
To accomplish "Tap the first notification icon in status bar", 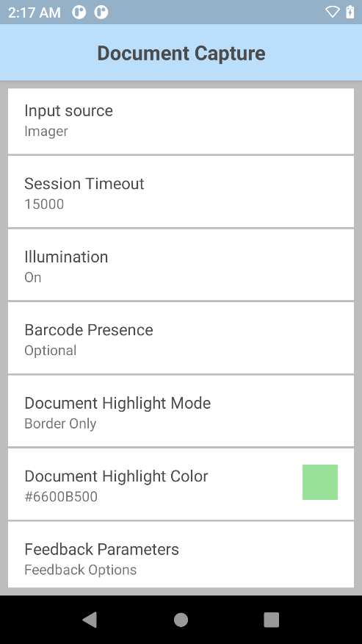I will 79,12.
